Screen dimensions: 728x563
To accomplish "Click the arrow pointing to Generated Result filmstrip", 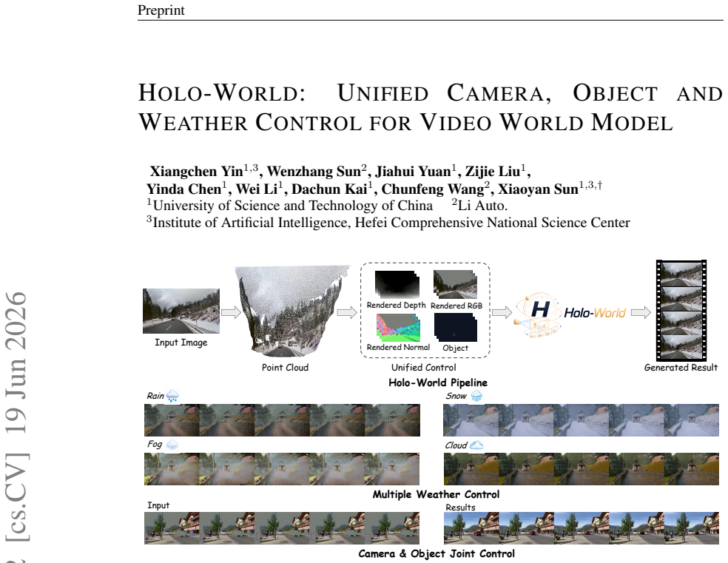I will pos(641,312).
